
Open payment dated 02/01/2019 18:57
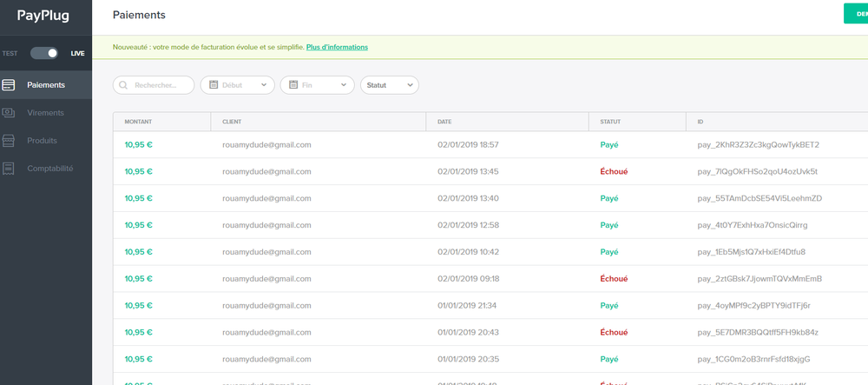(490, 144)
